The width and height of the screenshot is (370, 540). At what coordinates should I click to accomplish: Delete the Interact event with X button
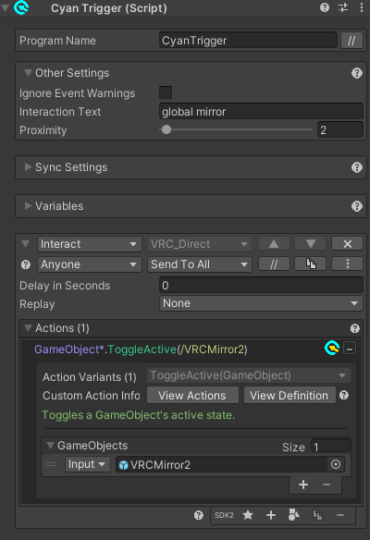(x=347, y=244)
